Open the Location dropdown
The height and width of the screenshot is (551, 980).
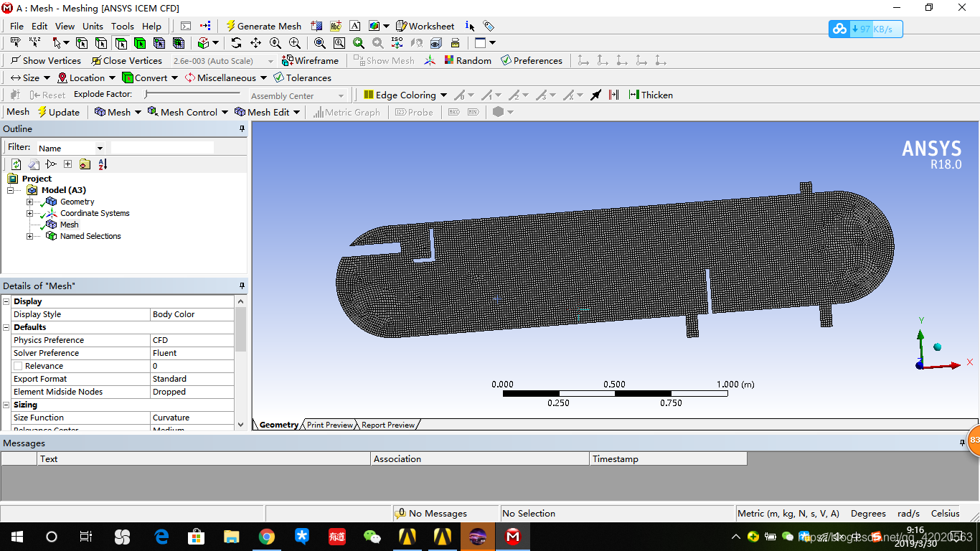[x=85, y=77]
